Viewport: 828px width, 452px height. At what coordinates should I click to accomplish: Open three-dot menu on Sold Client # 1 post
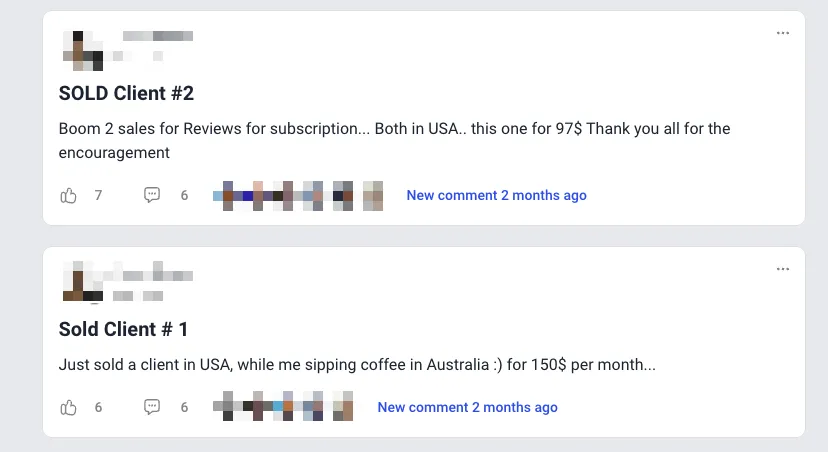783,269
